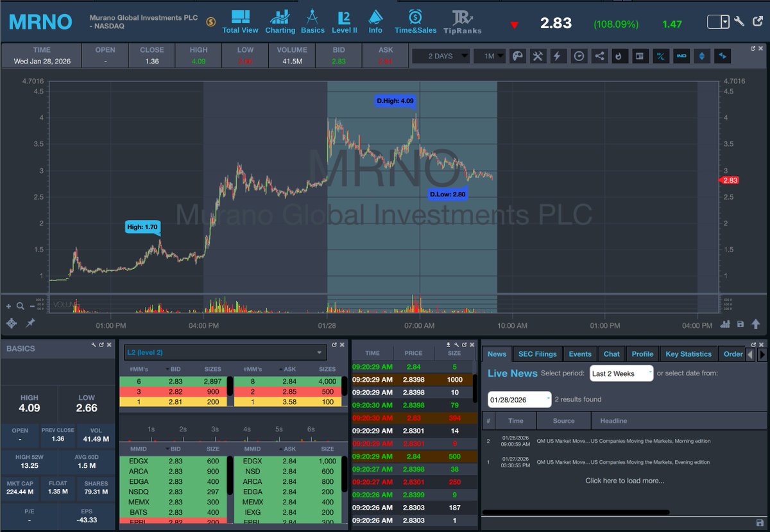
Task: Switch to the SEC Filings tab
Action: tap(537, 354)
